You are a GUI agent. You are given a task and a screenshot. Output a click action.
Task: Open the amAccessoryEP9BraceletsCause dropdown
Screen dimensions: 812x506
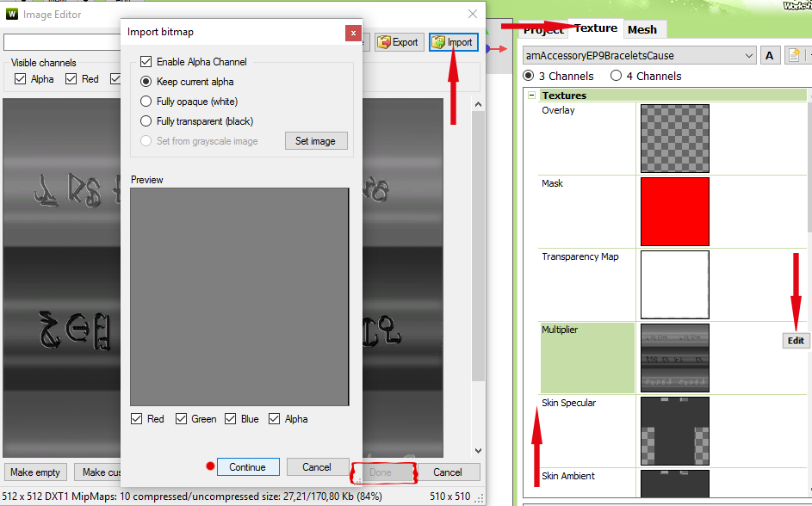747,56
